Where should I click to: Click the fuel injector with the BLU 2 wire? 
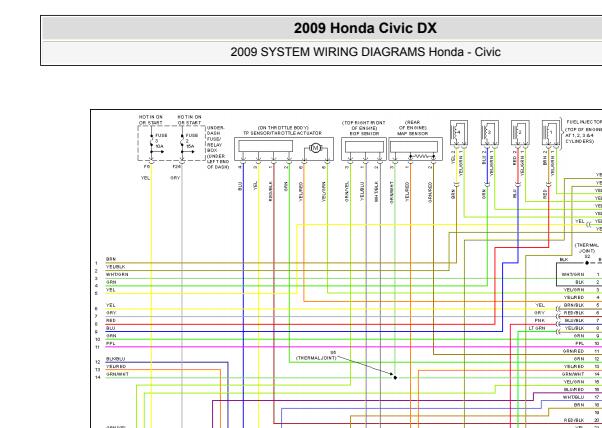490,132
